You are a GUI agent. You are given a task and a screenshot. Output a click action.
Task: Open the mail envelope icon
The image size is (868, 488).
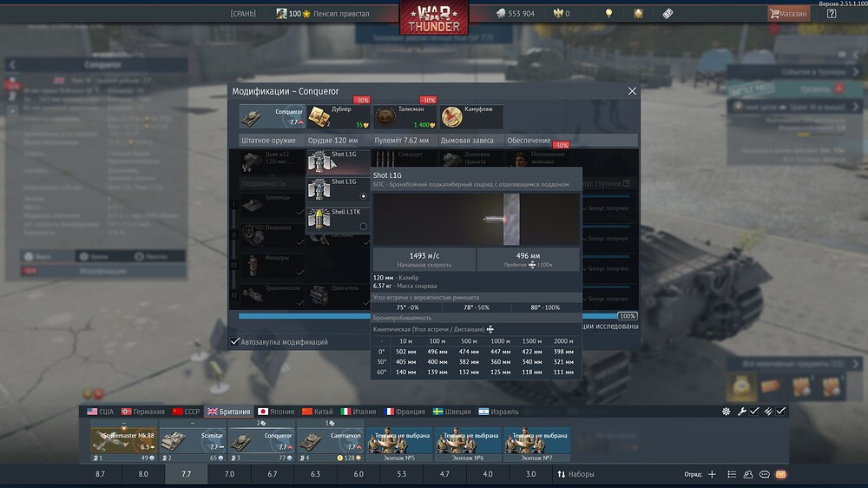point(780,474)
